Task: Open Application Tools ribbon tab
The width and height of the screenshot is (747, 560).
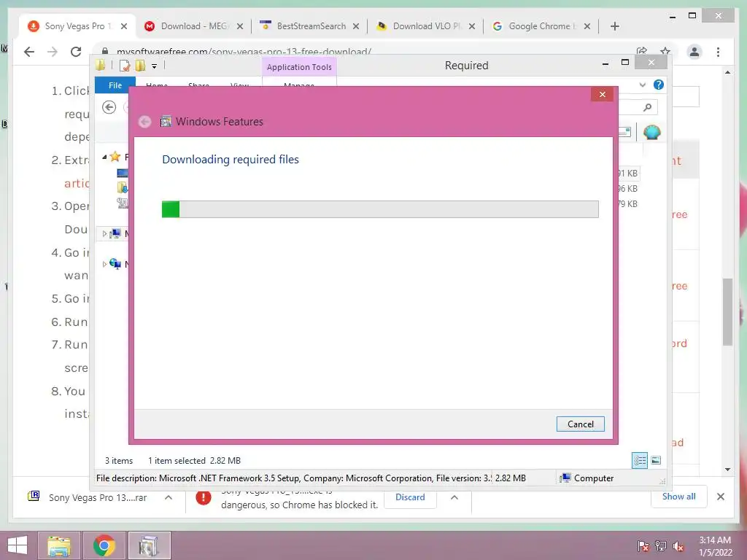Action: coord(299,67)
